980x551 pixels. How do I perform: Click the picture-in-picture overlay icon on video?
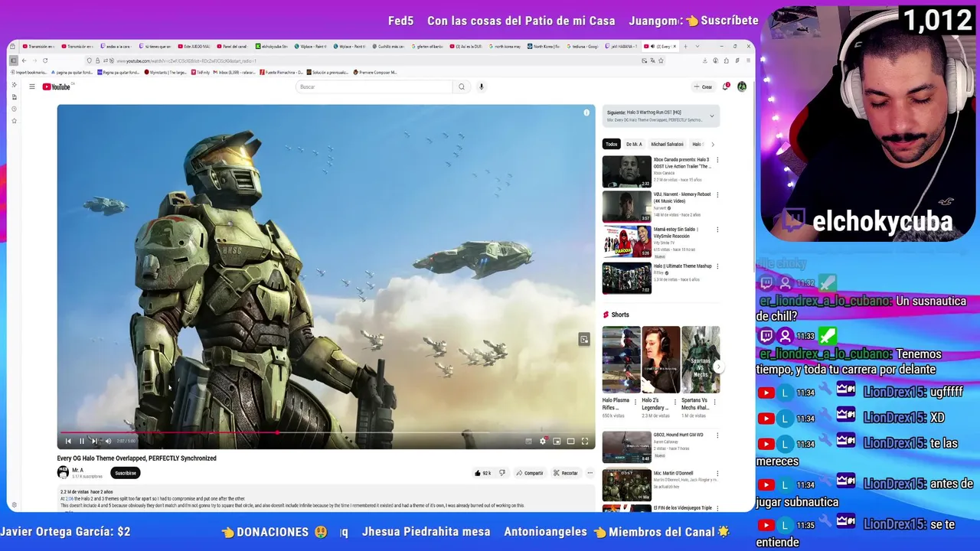(x=584, y=339)
